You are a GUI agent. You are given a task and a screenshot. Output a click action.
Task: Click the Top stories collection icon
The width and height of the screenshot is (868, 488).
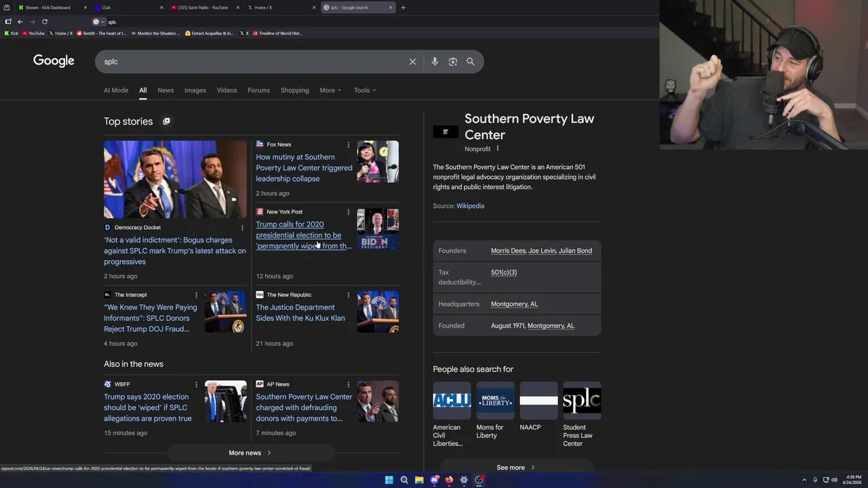tap(166, 121)
